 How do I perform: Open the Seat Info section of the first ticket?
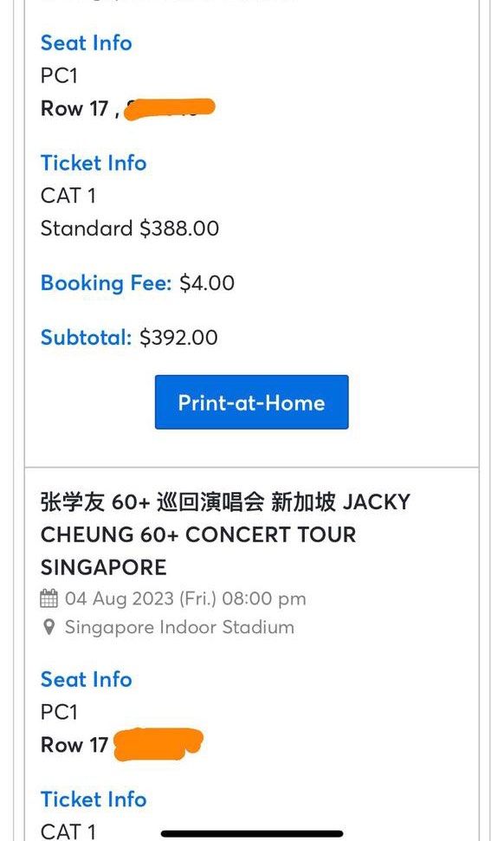(x=86, y=42)
